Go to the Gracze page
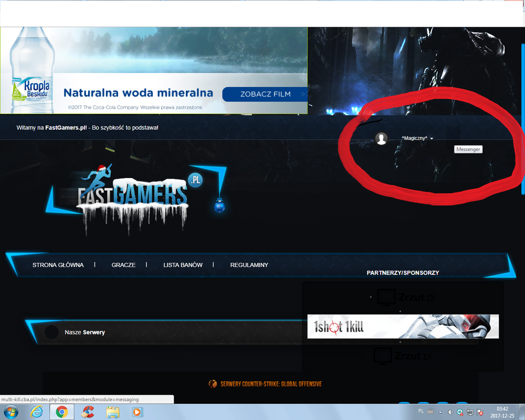 tap(123, 265)
